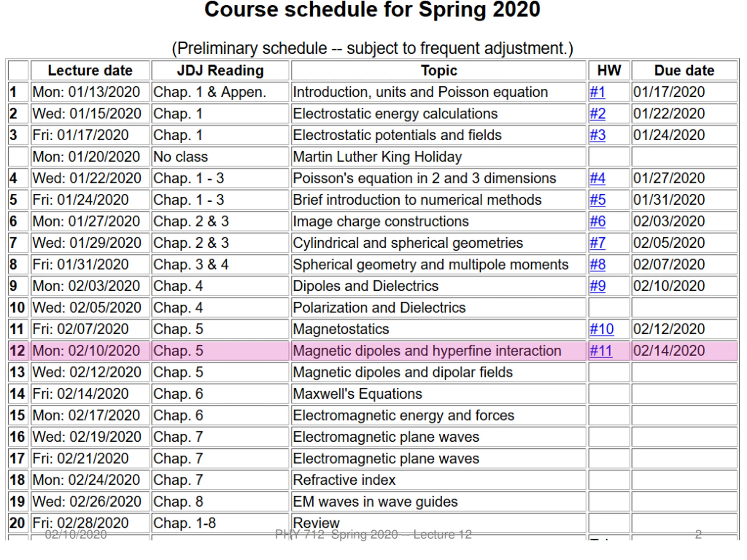Viewport: 747px width, 560px height.
Task: Click the 'JDJ Reading' column header
Action: pyautogui.click(x=220, y=71)
